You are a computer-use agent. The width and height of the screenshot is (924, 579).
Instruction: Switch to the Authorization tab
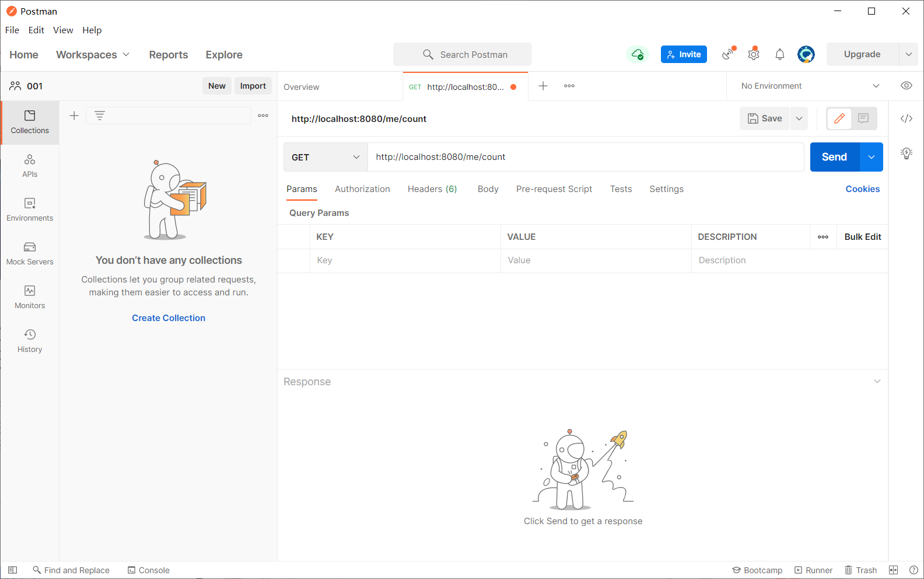tap(362, 189)
